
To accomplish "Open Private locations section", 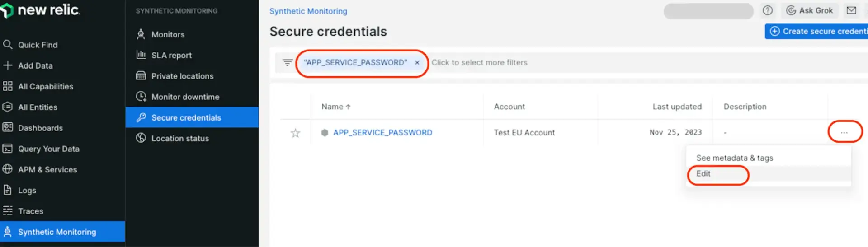I will click(182, 76).
